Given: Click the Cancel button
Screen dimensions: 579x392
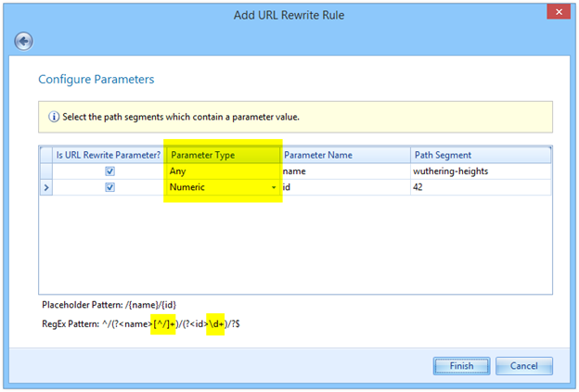Looking at the screenshot, I should tap(524, 366).
